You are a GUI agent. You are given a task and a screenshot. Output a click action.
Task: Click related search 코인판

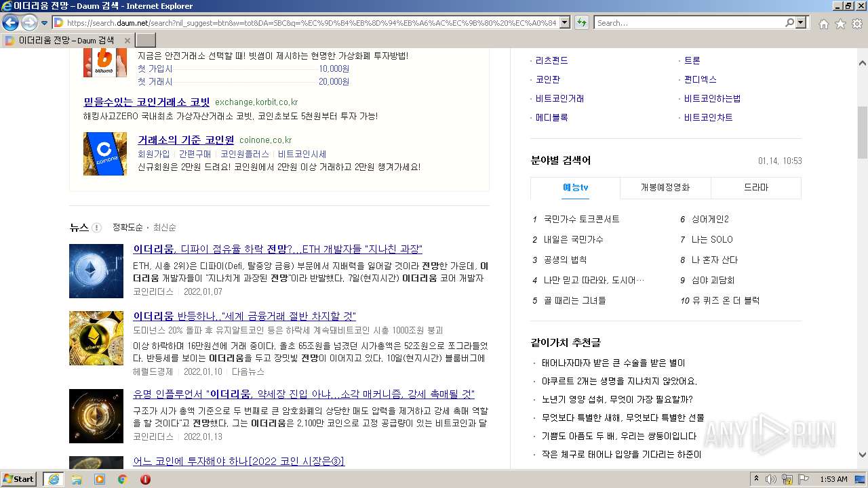(548, 80)
